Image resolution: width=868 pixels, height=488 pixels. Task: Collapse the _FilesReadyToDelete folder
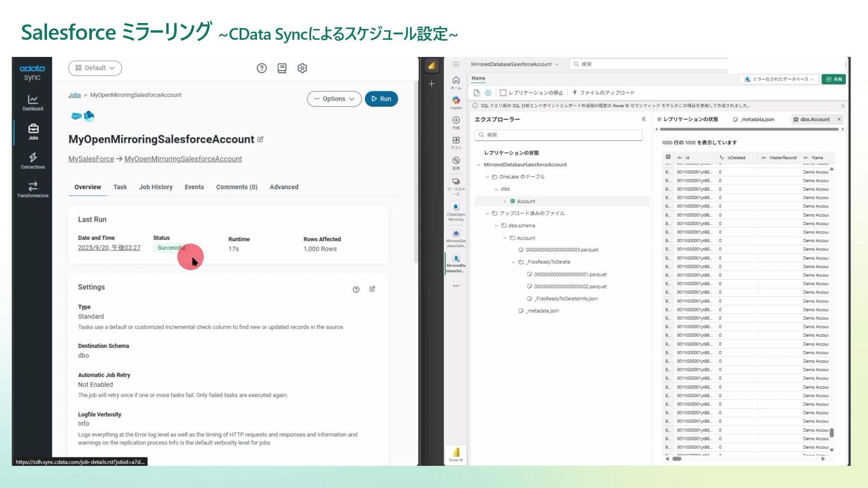tap(513, 262)
